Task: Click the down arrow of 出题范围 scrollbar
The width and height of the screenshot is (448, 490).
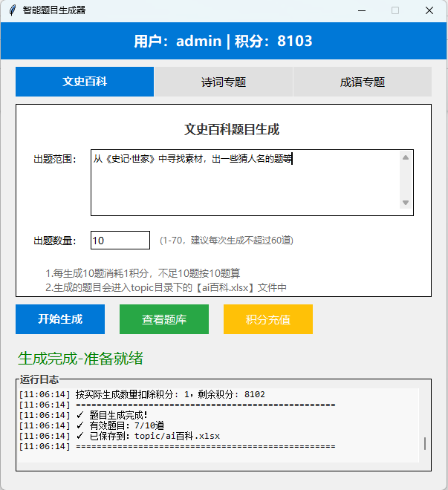Action: (x=406, y=203)
